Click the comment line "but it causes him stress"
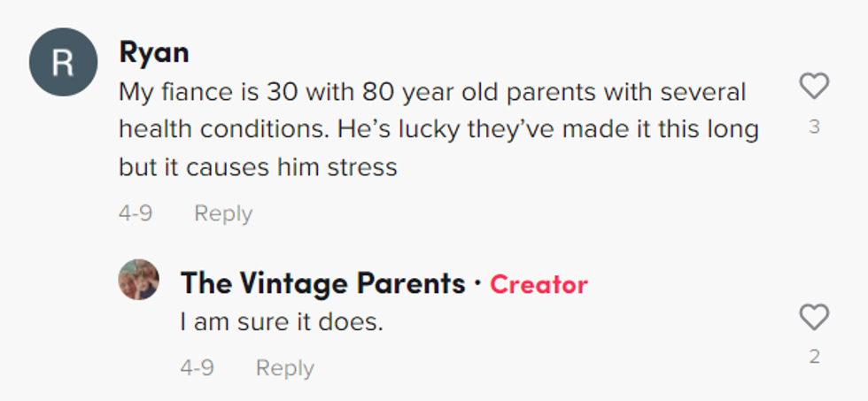The width and height of the screenshot is (868, 401). 258,166
